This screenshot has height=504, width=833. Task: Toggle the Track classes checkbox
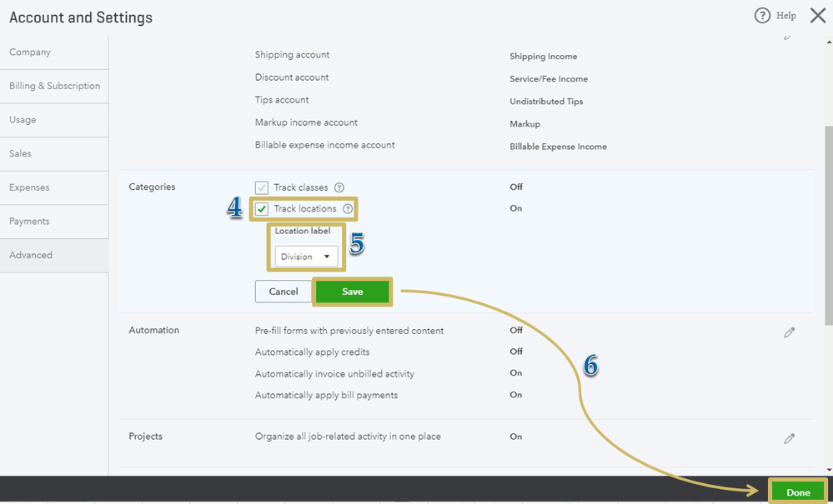click(x=262, y=187)
